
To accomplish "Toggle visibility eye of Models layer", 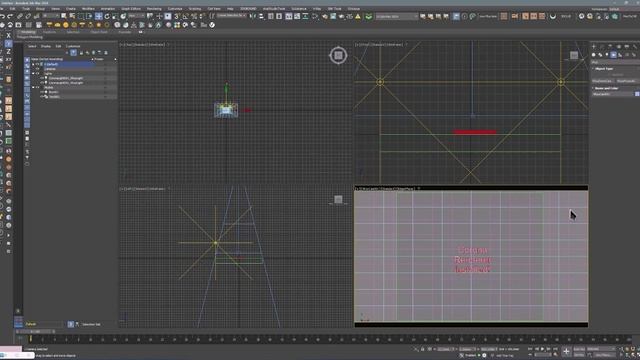I will (37, 87).
